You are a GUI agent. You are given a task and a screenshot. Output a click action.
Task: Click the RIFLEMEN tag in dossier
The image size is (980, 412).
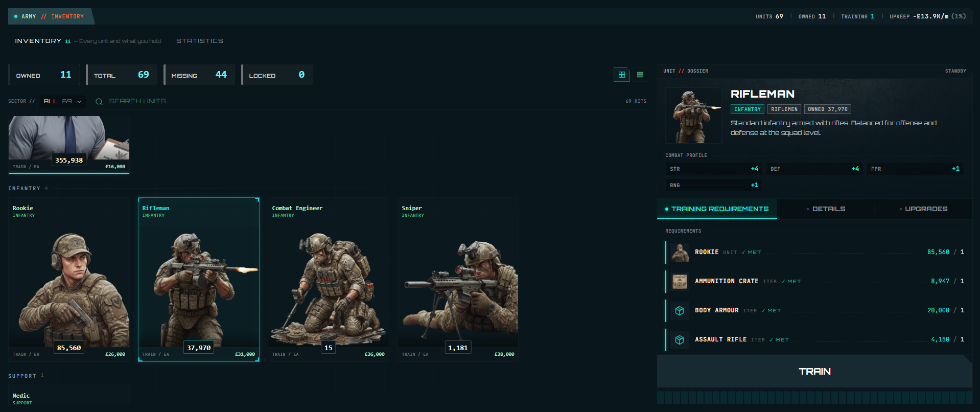(x=784, y=109)
